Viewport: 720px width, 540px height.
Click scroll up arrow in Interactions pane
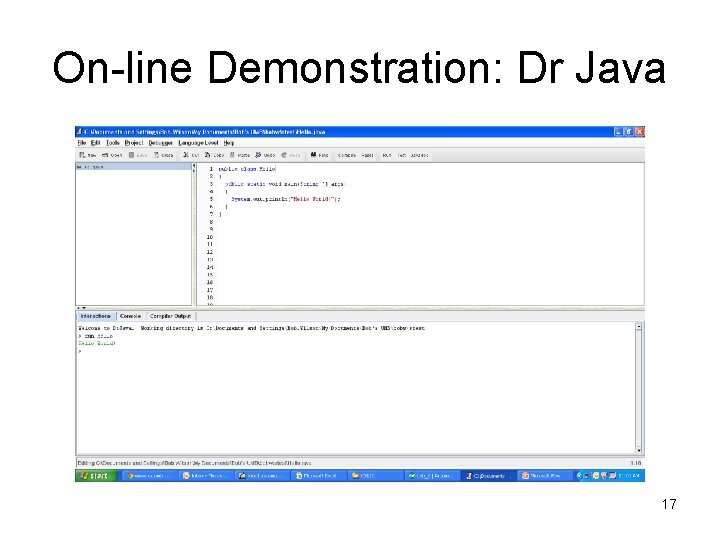(x=639, y=326)
